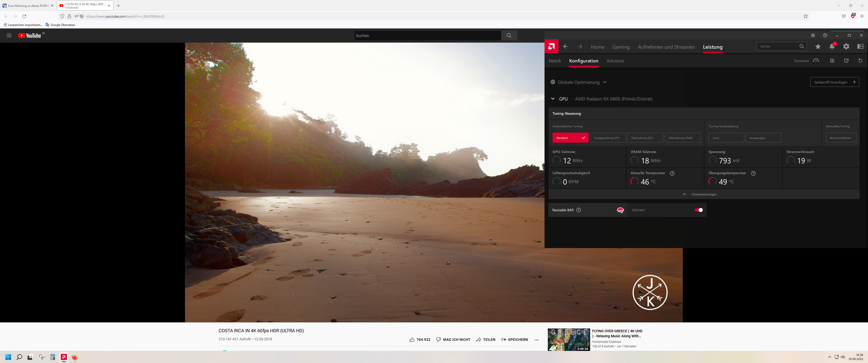Click the reset-to-defaults icon
868x363 pixels.
pos(860,60)
